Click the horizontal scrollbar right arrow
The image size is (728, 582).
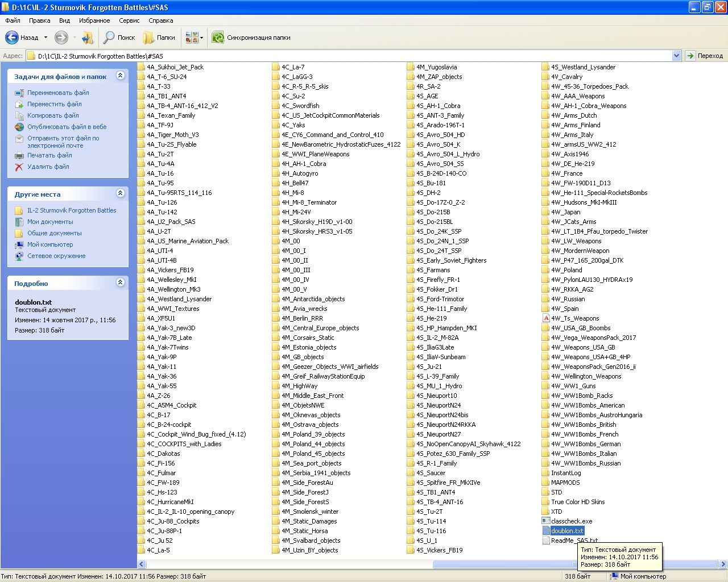click(723, 564)
